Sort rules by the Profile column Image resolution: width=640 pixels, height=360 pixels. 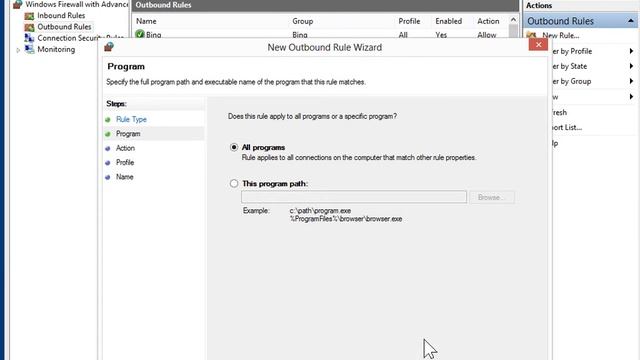(409, 21)
